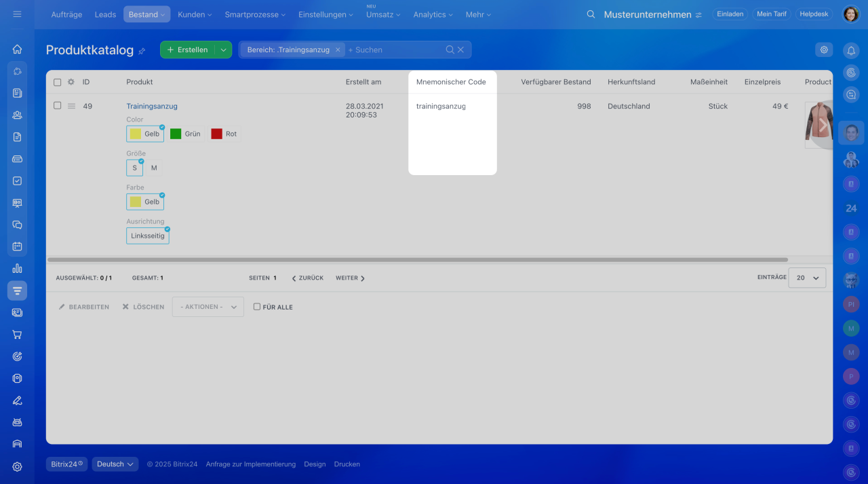The width and height of the screenshot is (868, 484).
Task: Expand the Mehr menu
Action: pos(478,14)
